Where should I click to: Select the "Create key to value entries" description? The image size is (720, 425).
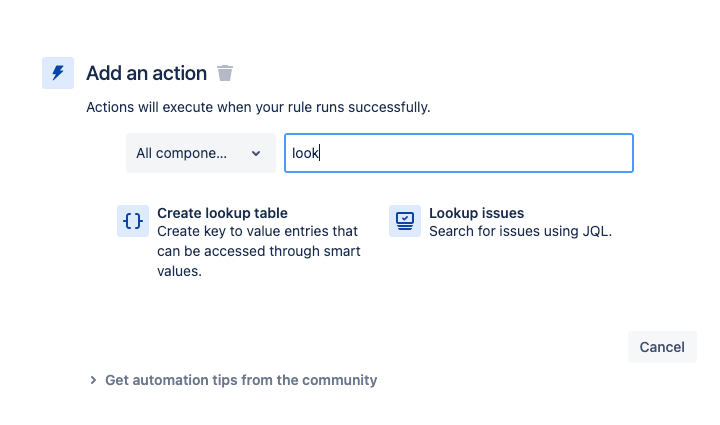click(x=259, y=251)
